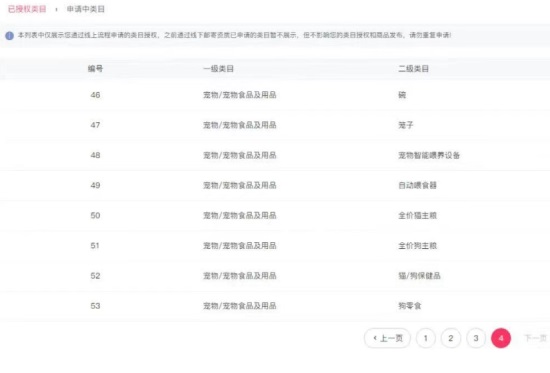Click the 一级类目 column header

coord(219,68)
